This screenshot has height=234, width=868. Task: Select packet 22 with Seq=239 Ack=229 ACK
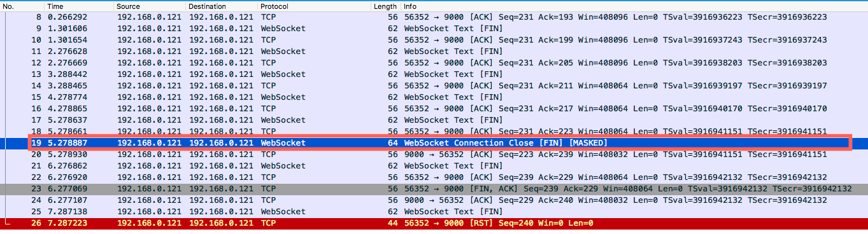click(x=434, y=177)
